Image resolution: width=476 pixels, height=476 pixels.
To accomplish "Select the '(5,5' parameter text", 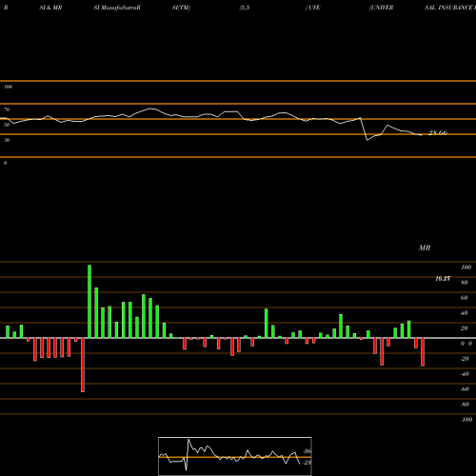I will tap(245, 8).
